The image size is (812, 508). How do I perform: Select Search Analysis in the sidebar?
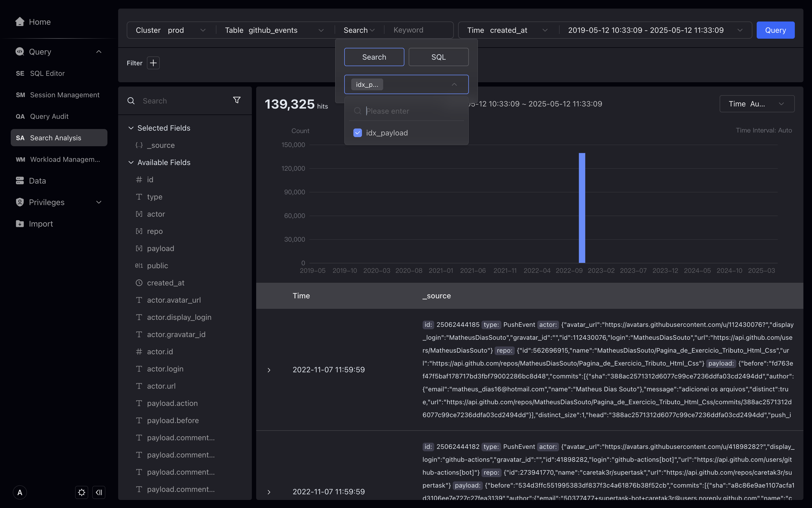pos(59,138)
